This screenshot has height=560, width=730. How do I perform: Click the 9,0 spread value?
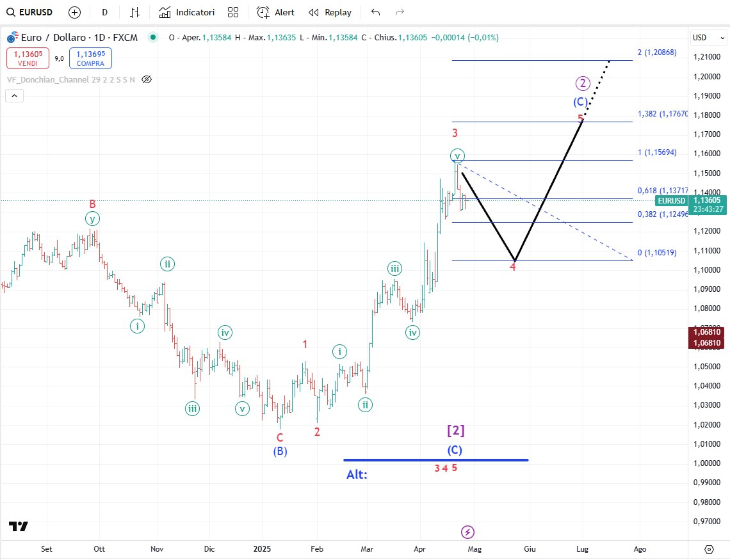(x=59, y=59)
